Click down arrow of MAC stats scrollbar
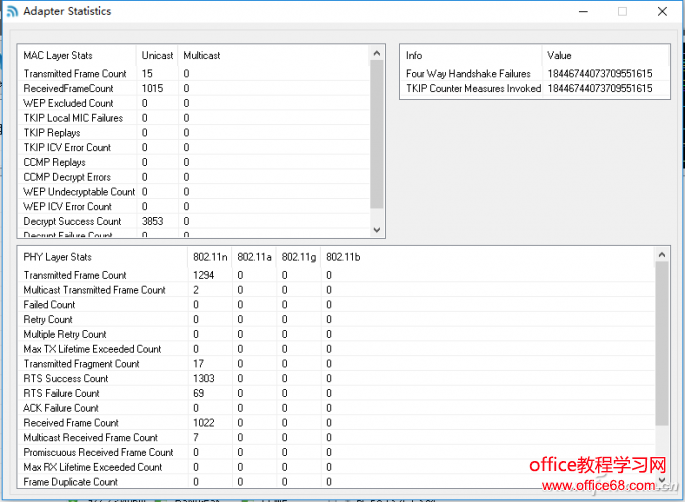Screen dimensions: 685x502 click(x=377, y=230)
